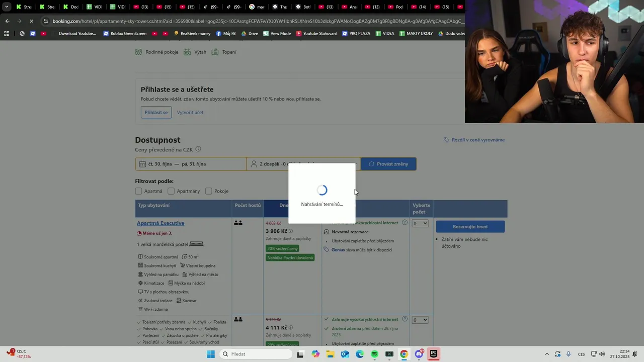Switch to the Botl browser tab
This screenshot has height=362, width=644.
[x=303, y=7]
